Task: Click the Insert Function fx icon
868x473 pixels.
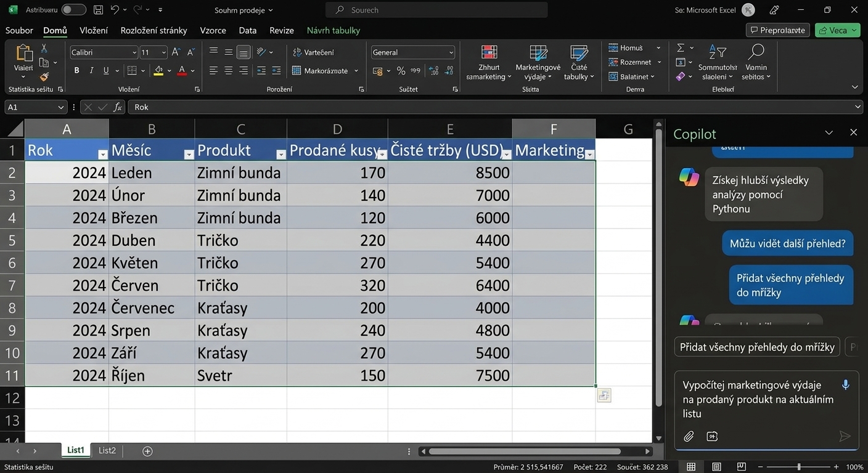Action: pos(118,107)
